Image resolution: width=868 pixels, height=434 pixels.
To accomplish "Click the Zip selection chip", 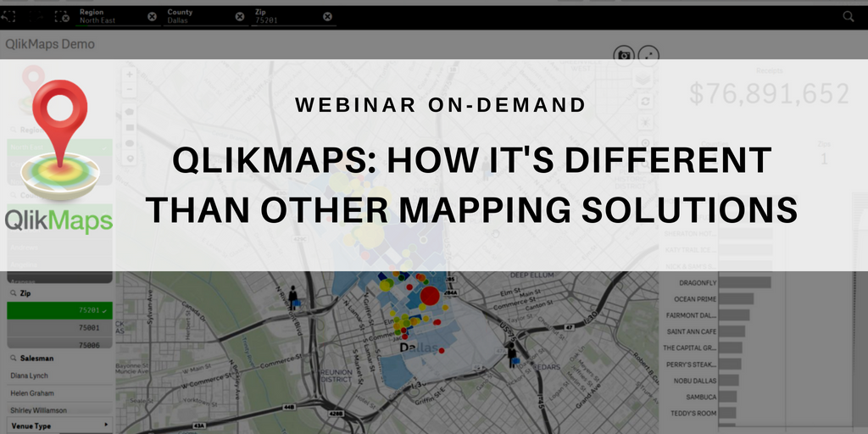I will [293, 16].
